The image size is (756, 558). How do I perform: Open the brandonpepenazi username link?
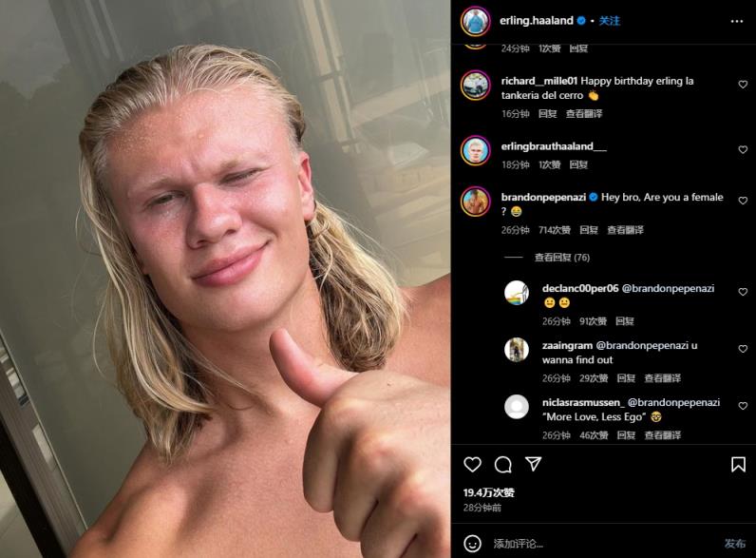543,197
